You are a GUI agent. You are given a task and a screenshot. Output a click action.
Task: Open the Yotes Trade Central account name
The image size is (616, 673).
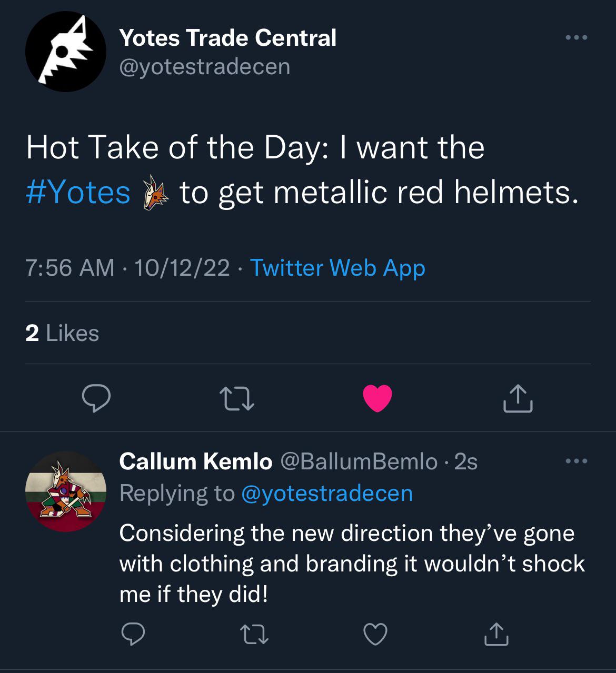(228, 38)
